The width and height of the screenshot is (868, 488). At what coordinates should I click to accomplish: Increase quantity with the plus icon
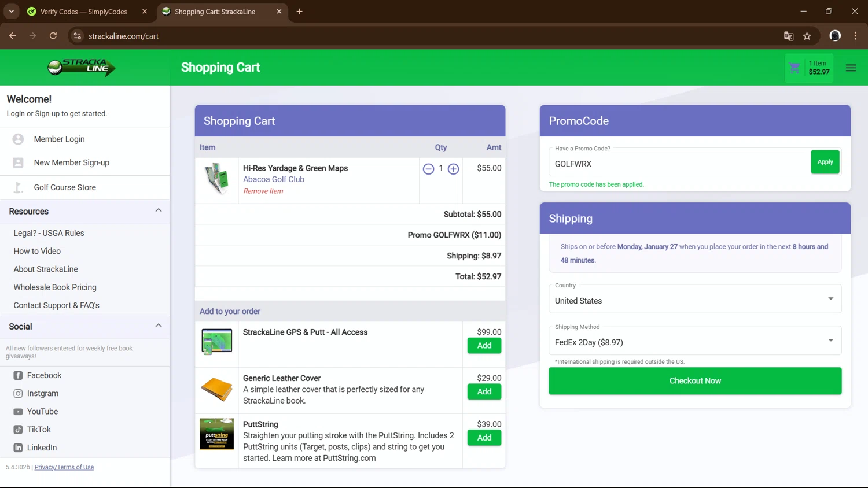453,169
